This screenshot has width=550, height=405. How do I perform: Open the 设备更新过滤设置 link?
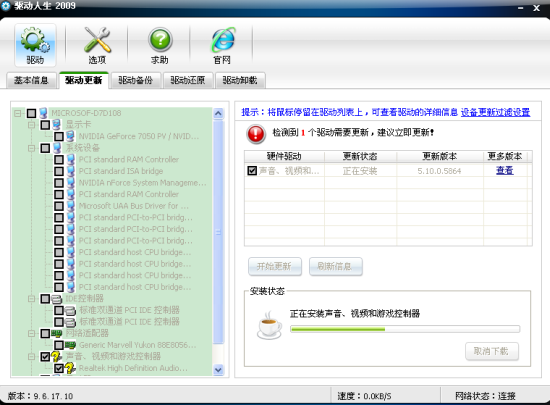tap(495, 112)
